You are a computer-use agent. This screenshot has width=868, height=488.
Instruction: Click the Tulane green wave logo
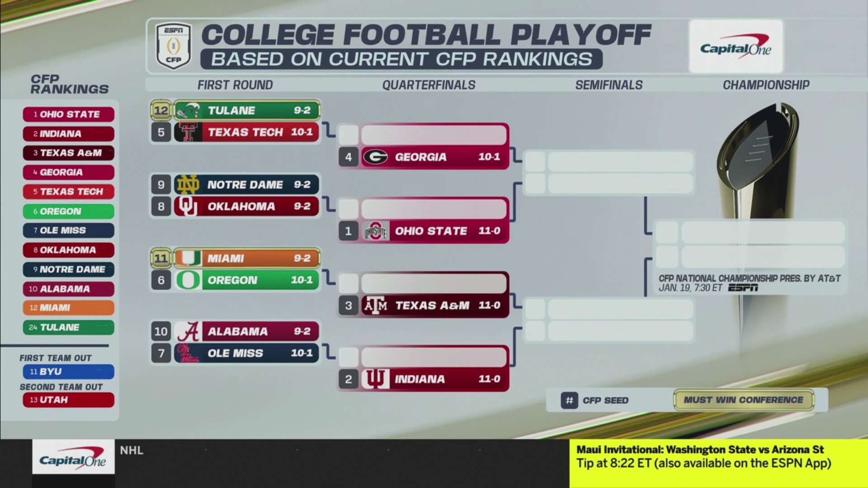[x=188, y=110]
